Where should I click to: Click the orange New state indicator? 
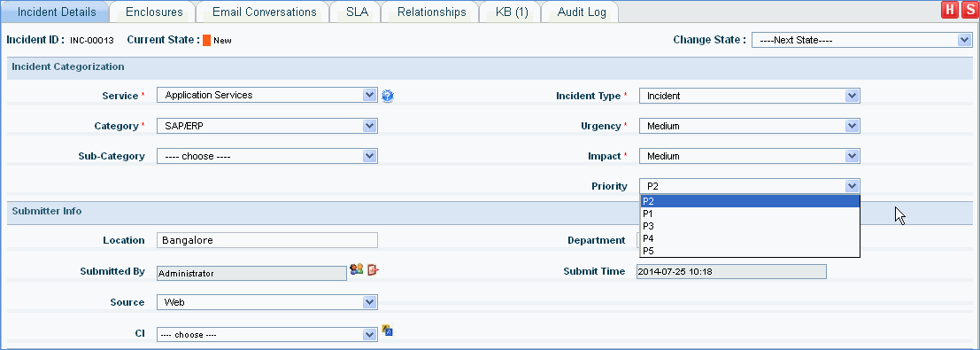206,40
